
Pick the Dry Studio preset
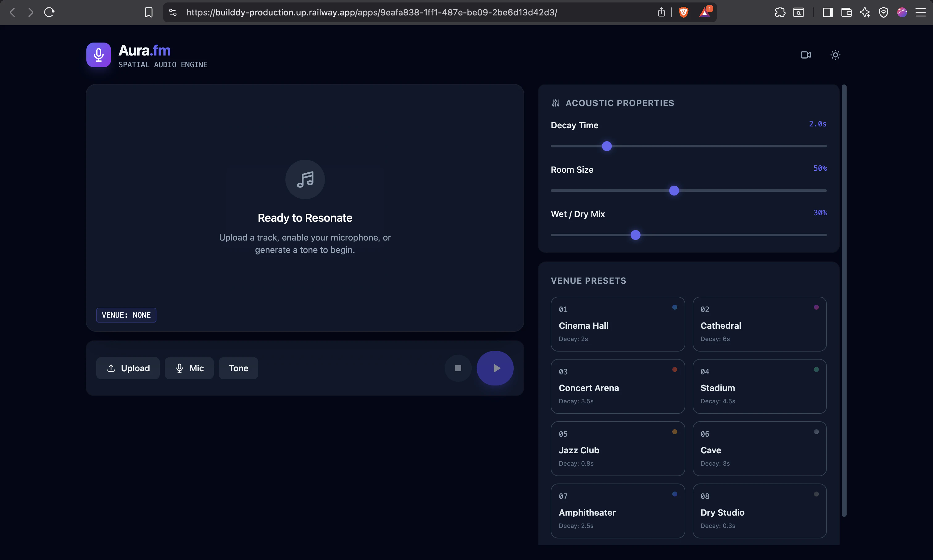(x=759, y=511)
